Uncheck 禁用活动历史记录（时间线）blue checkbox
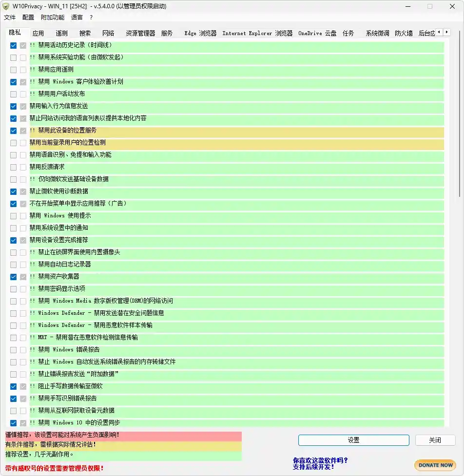Viewport: 464px width, 476px height. [x=13, y=45]
